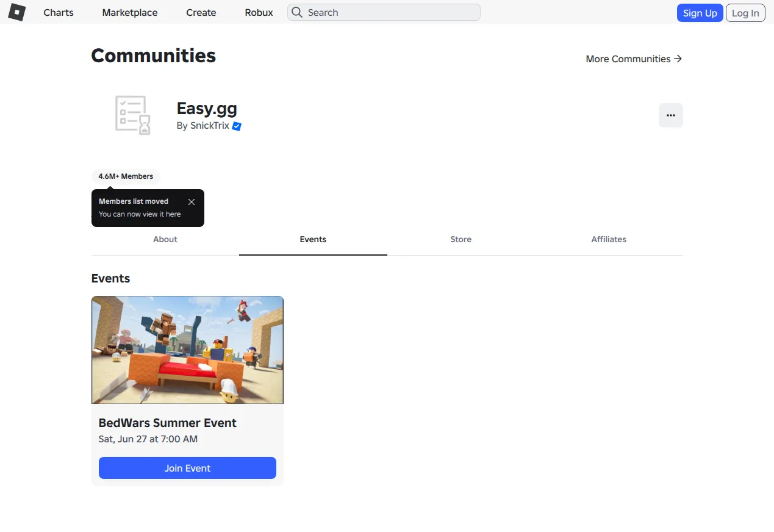Click the BedWars Summer Event title
This screenshot has width=774, height=532.
click(168, 423)
